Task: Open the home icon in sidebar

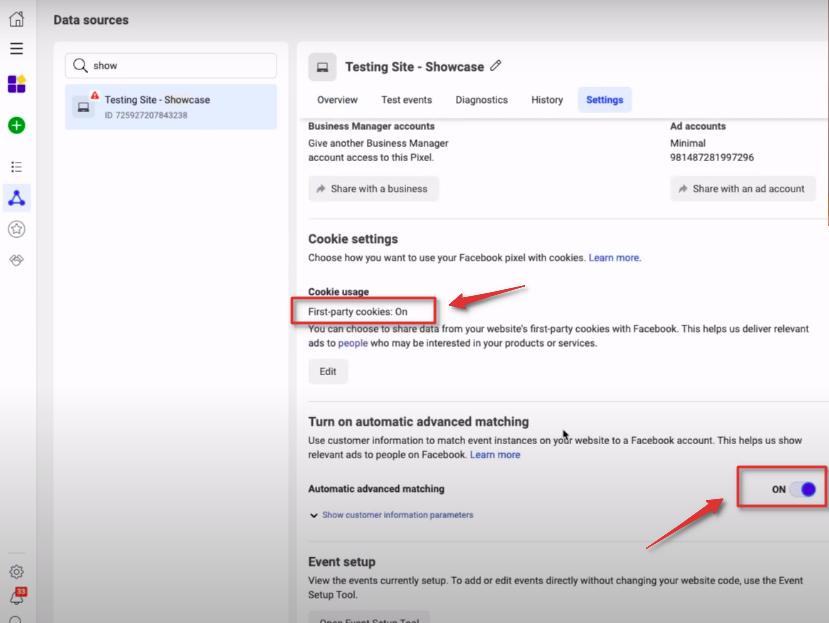Action: coord(16,19)
